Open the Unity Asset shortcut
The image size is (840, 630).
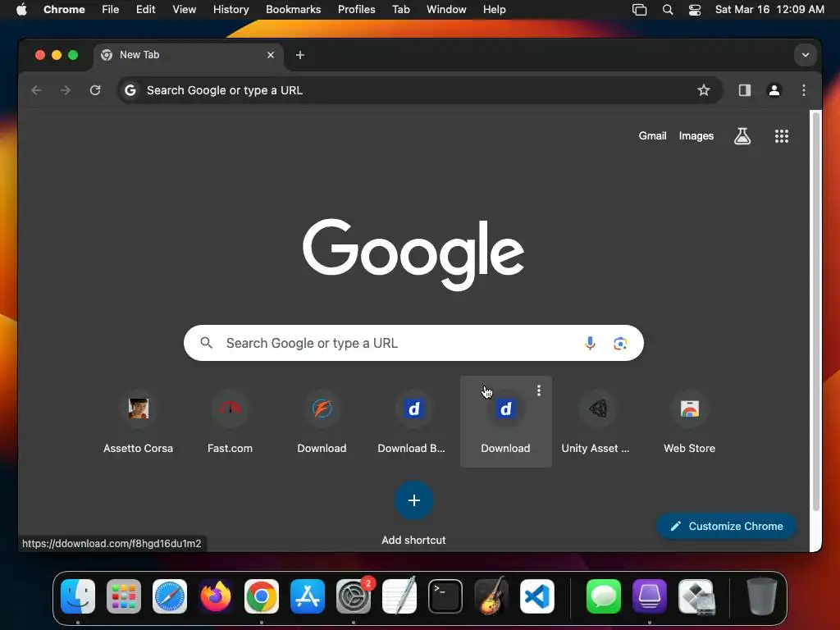pos(598,422)
